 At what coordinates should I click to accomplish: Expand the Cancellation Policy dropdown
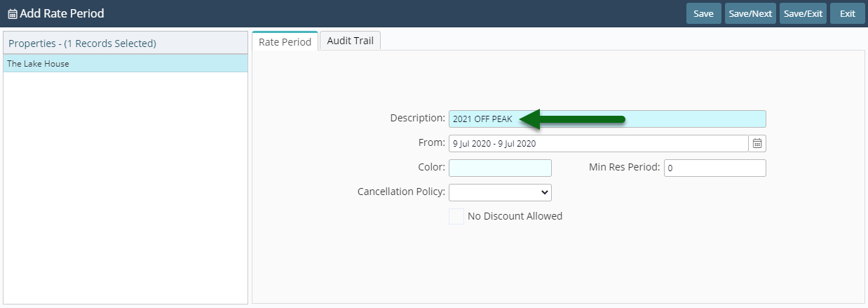(500, 192)
